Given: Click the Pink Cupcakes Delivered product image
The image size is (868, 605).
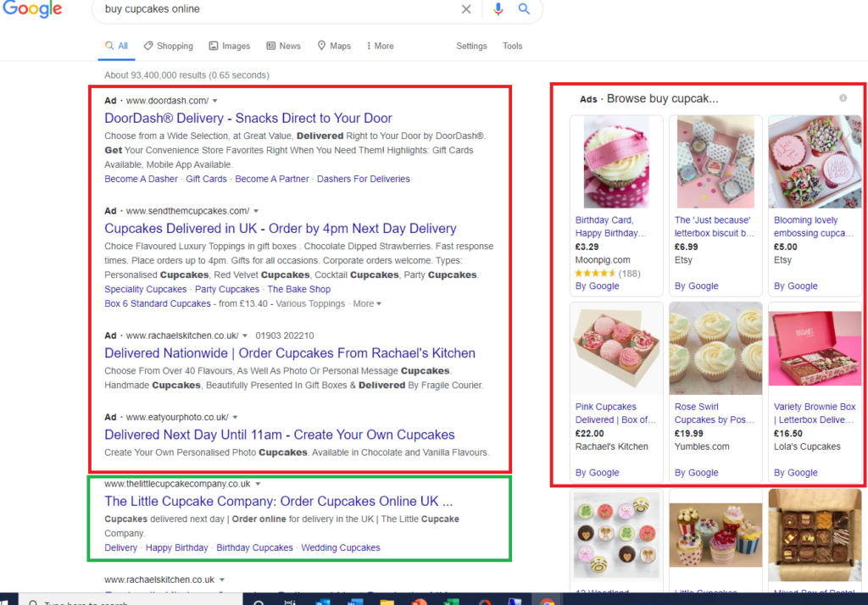Looking at the screenshot, I should coord(616,349).
